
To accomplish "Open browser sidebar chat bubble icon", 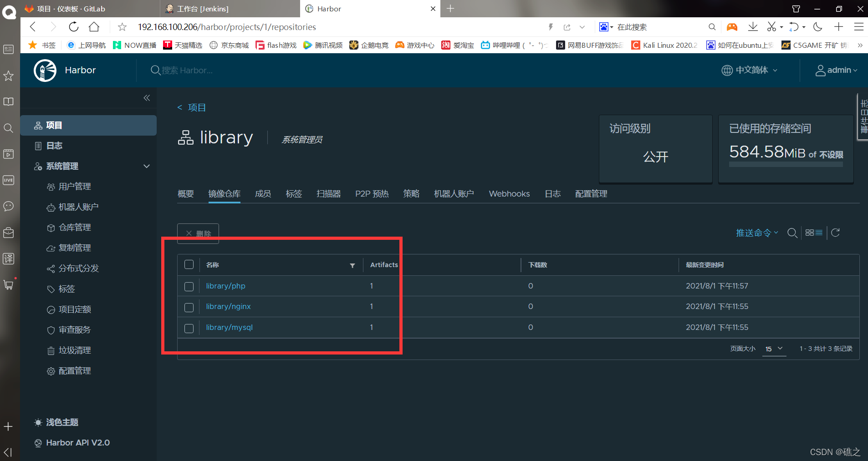I will [x=8, y=206].
